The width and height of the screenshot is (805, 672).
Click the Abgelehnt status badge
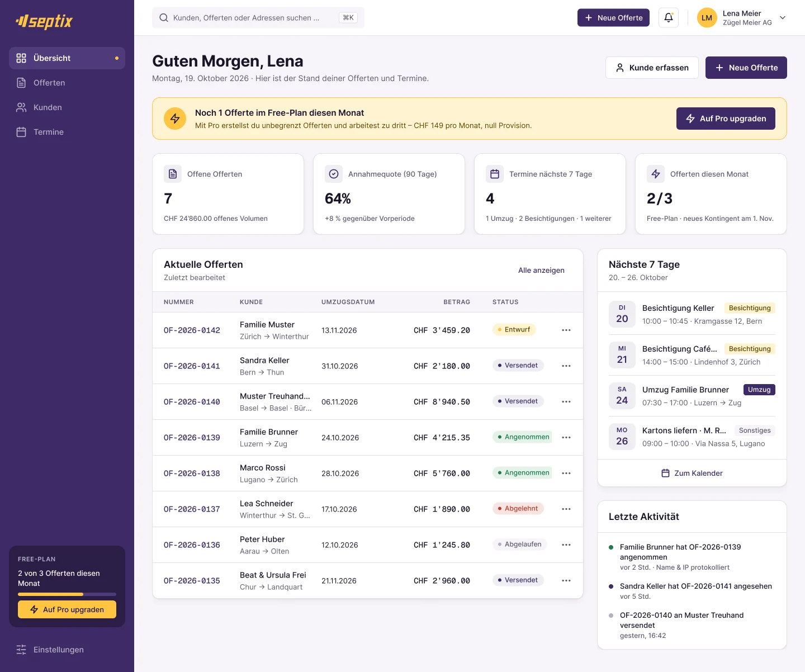[x=518, y=508]
